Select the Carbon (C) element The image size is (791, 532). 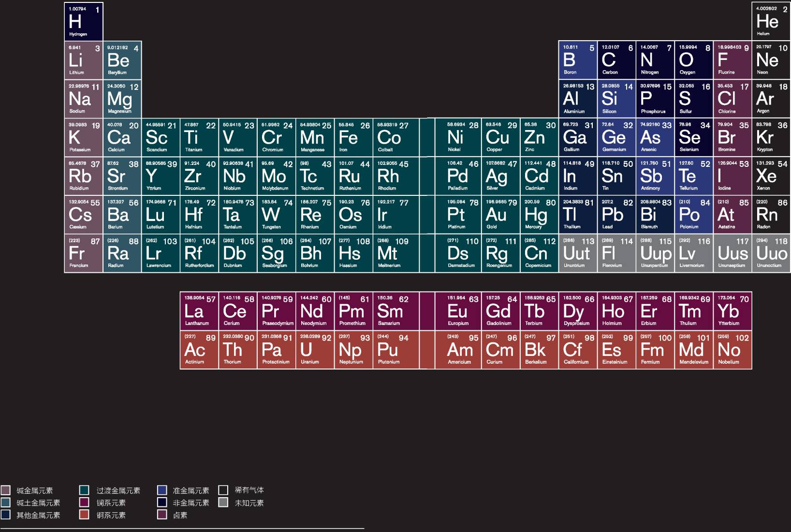[616, 60]
